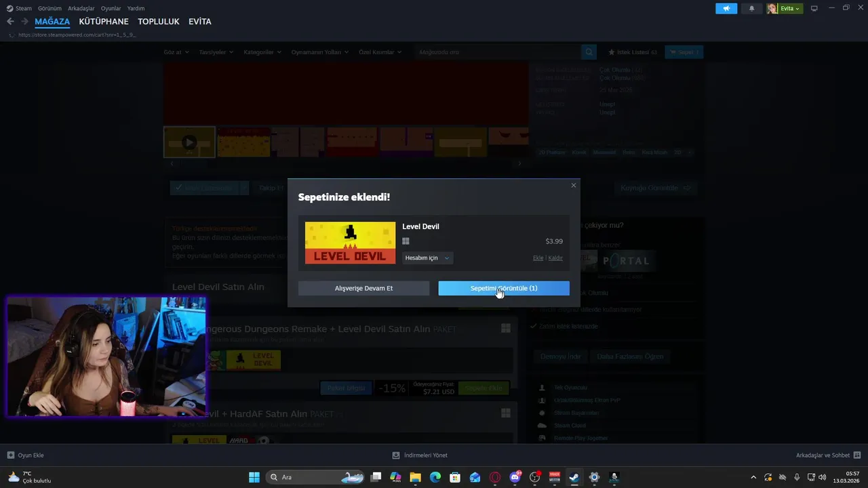This screenshot has height=488, width=868.
Task: Open 'İndirmeleri Yönet' downloads
Action: (420, 455)
